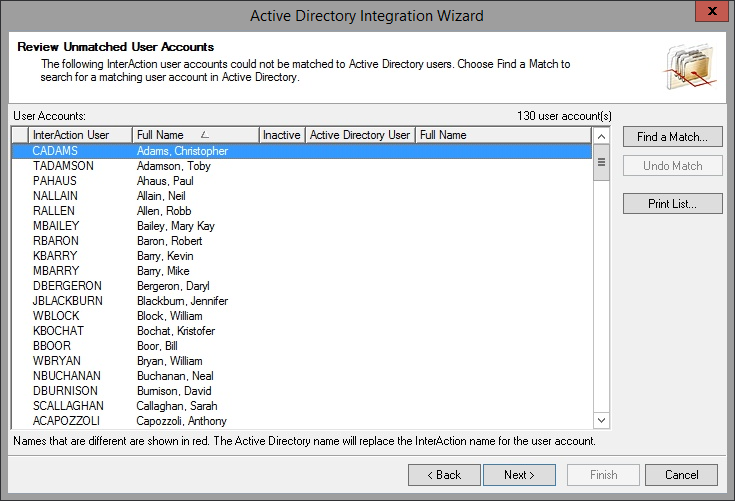The width and height of the screenshot is (735, 501).
Task: Select the TADAMSON user row
Action: coord(302,166)
